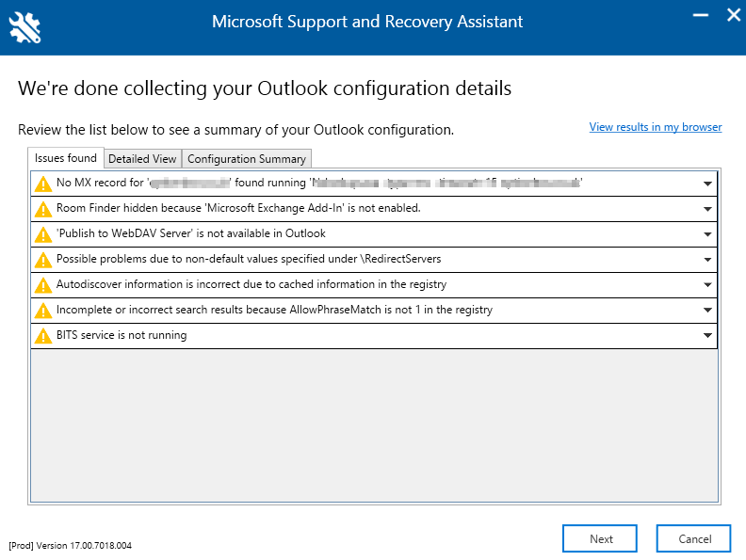This screenshot has width=746, height=560.
Task: Select 'Possible problems due to non-default values' text
Action: (249, 259)
